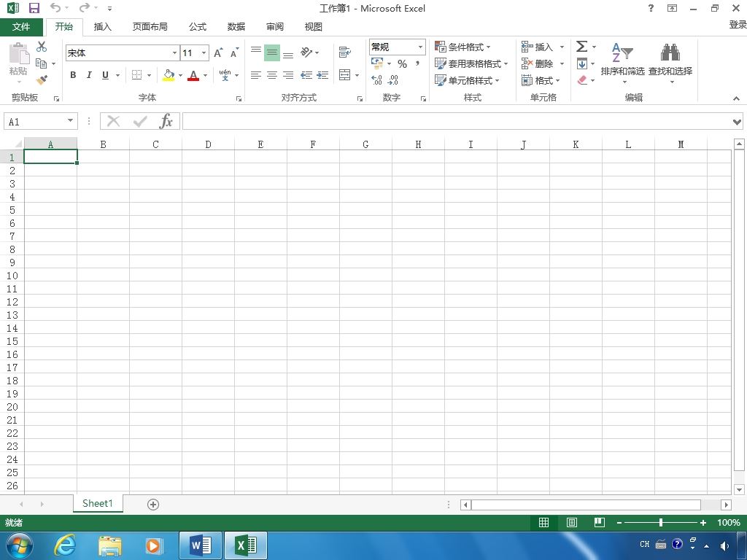Image resolution: width=747 pixels, height=560 pixels.
Task: Toggle align text right
Action: (x=288, y=75)
